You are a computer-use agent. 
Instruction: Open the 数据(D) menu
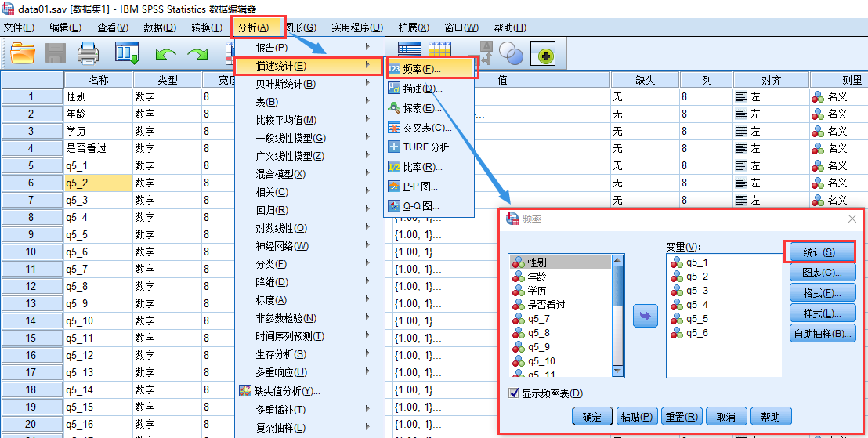160,27
